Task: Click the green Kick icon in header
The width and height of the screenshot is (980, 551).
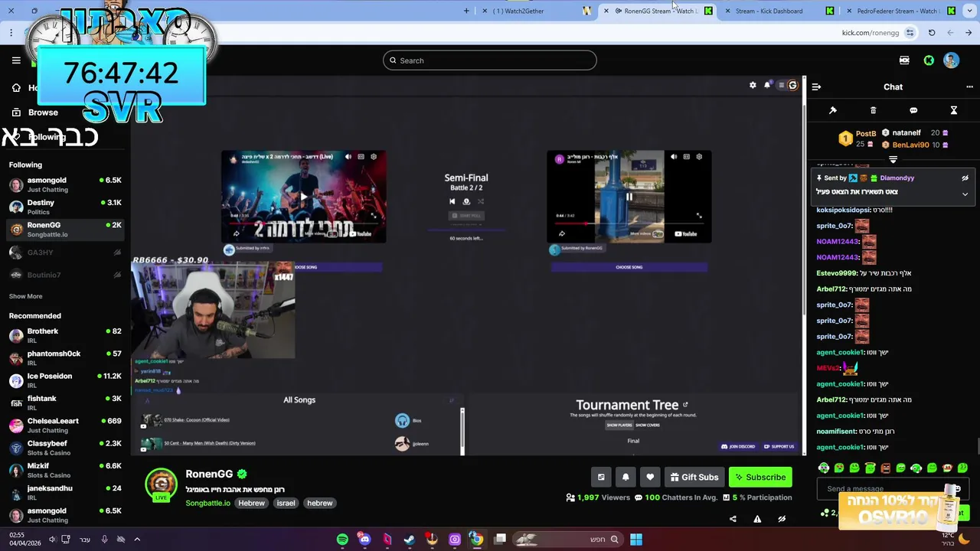Action: coord(929,60)
